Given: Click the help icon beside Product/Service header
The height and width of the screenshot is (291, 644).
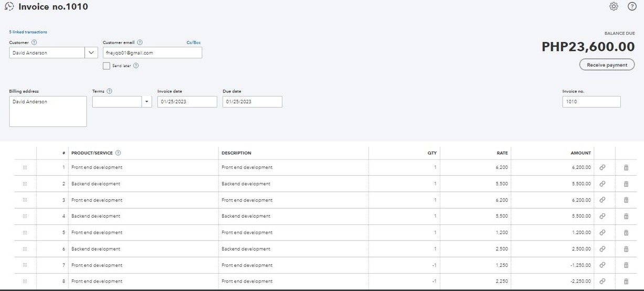Looking at the screenshot, I should click(118, 153).
